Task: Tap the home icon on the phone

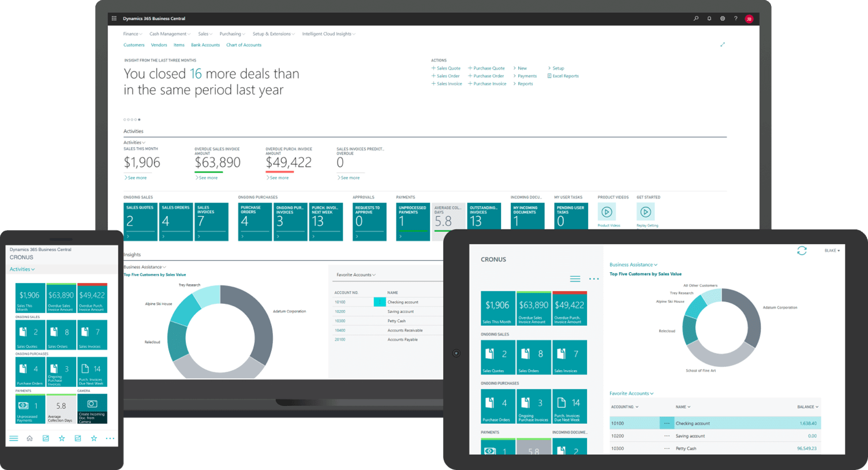Action: (29, 438)
